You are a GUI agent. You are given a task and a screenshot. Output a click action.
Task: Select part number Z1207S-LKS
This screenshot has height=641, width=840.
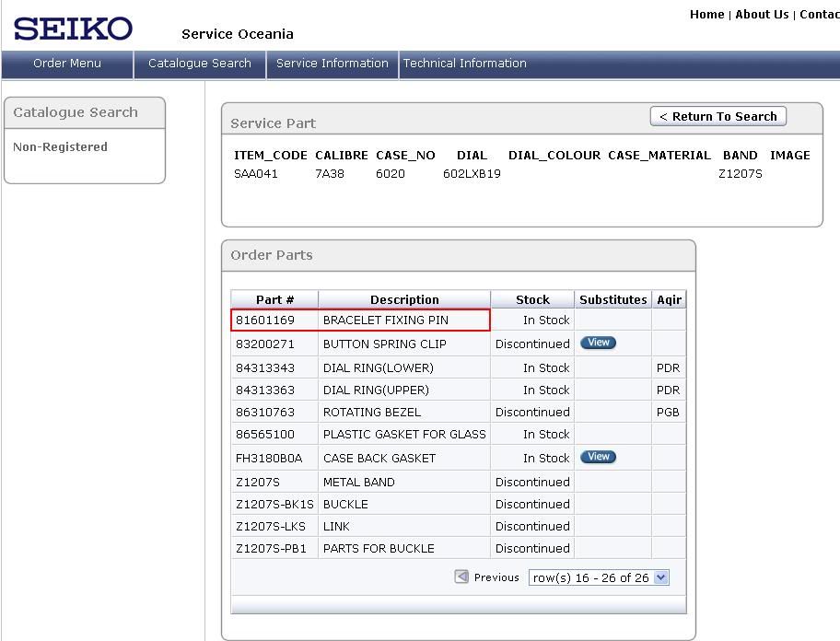click(271, 526)
